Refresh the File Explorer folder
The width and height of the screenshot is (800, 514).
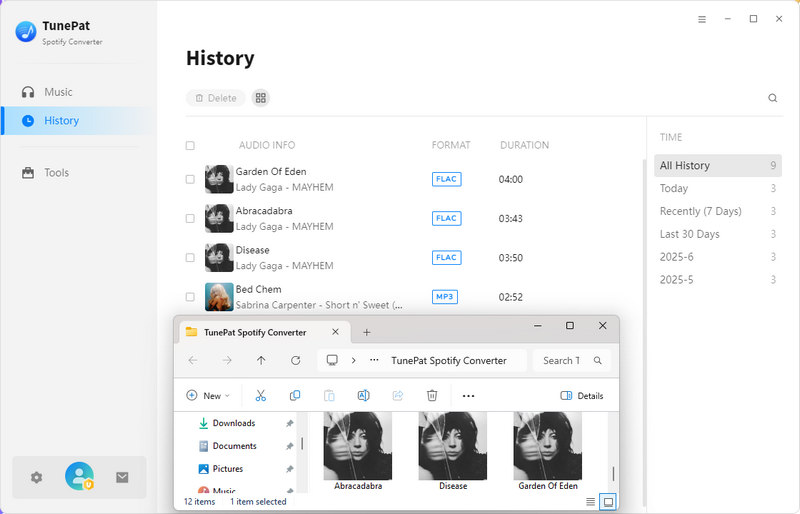295,360
